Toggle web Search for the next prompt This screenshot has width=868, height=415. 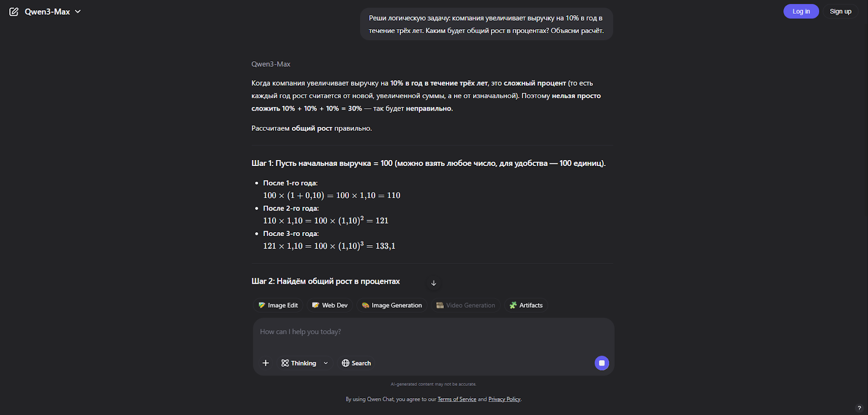click(x=356, y=363)
